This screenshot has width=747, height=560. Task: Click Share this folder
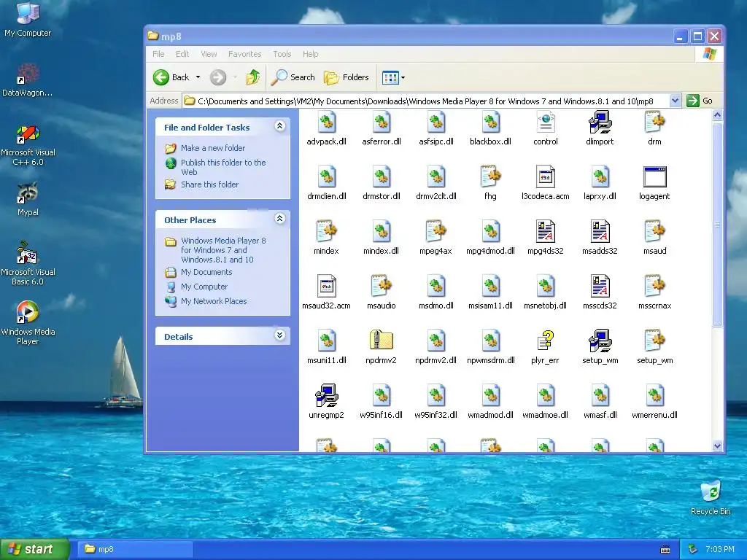(x=209, y=184)
